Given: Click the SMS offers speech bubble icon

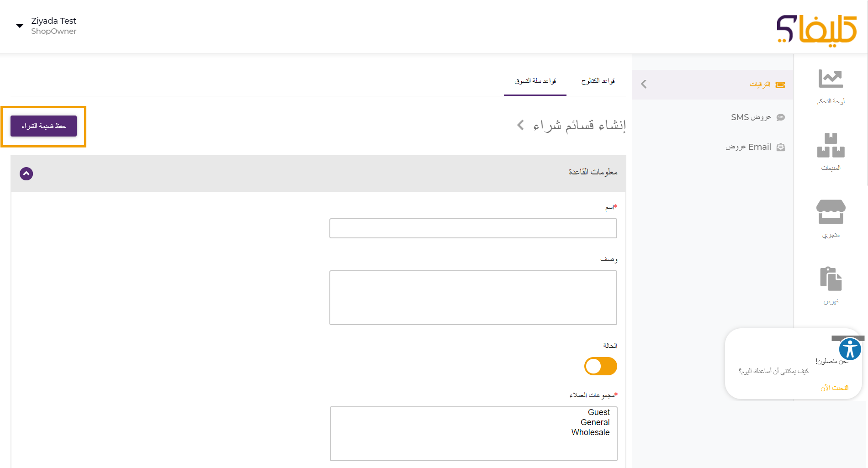Looking at the screenshot, I should pos(781,117).
